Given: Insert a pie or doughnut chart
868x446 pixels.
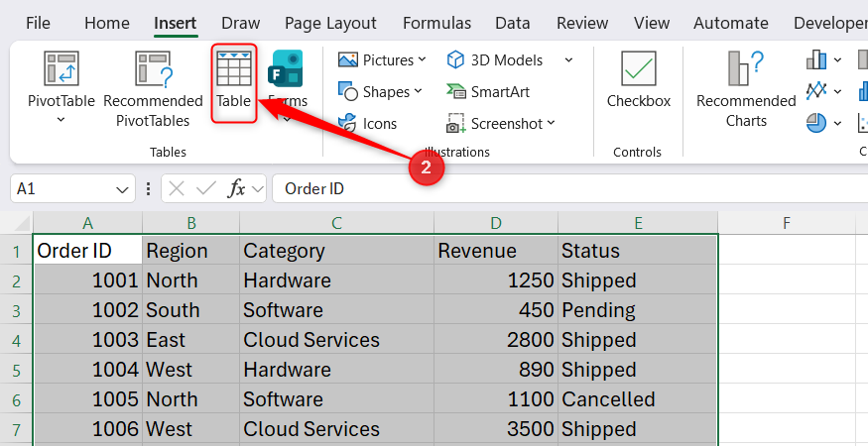Looking at the screenshot, I should click(x=816, y=123).
